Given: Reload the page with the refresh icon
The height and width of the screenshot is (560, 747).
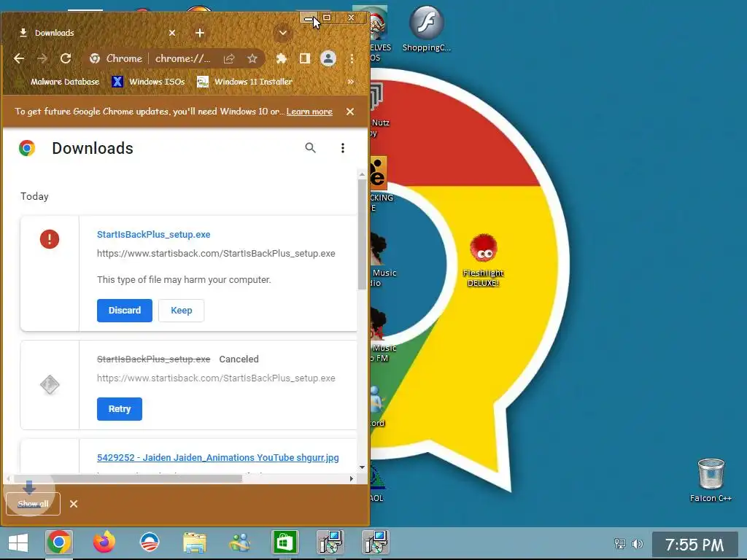Looking at the screenshot, I should click(x=66, y=58).
